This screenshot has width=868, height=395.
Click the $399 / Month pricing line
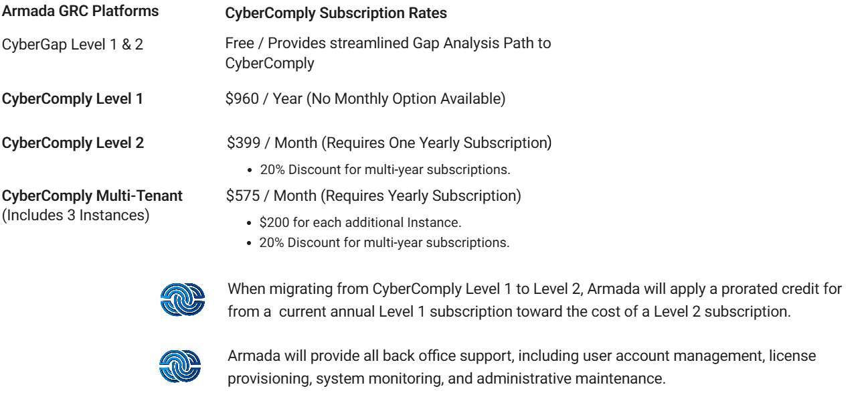(x=389, y=143)
